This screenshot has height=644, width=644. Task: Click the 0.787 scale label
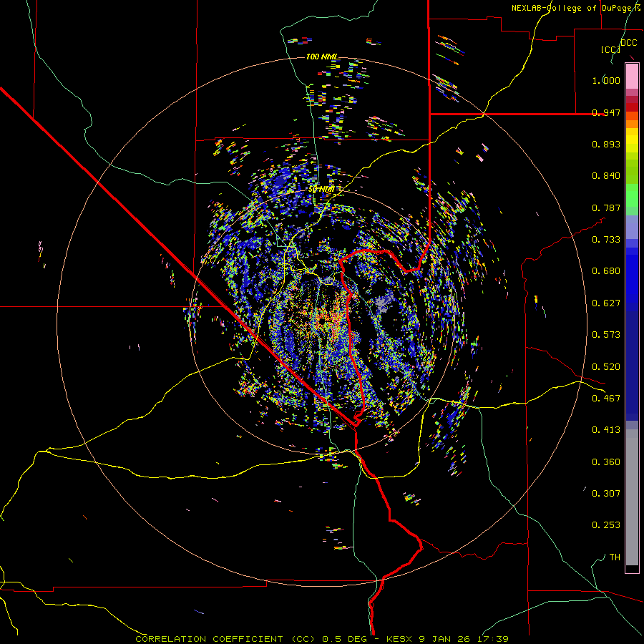pyautogui.click(x=606, y=208)
